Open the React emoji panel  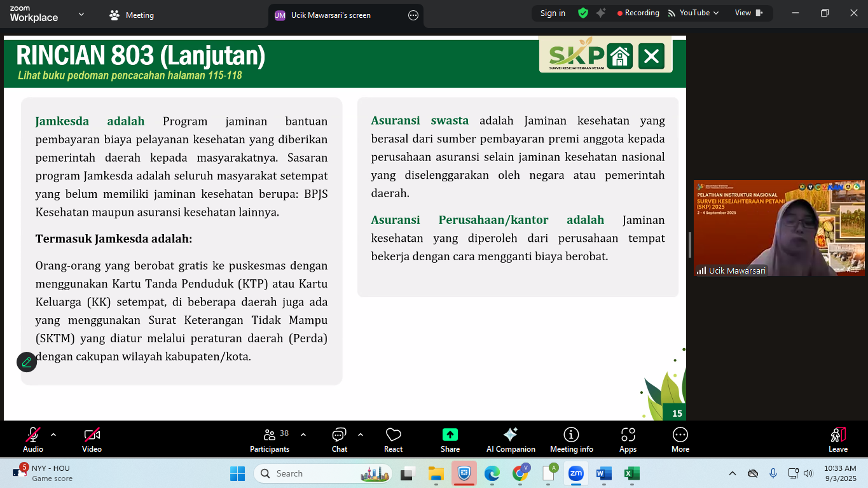[393, 440]
